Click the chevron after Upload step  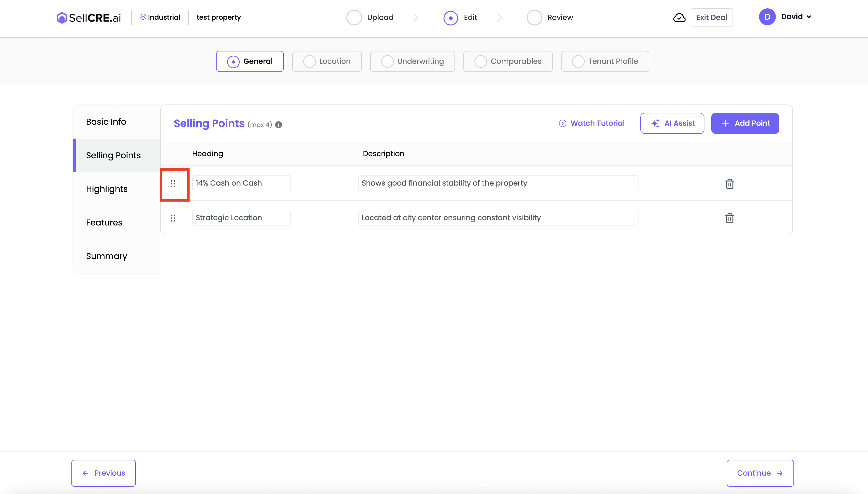point(416,18)
